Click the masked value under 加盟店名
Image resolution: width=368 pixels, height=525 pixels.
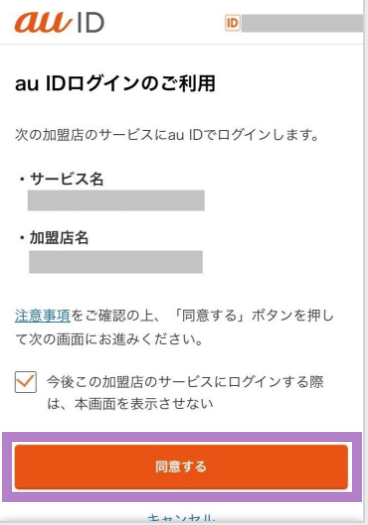(116, 262)
